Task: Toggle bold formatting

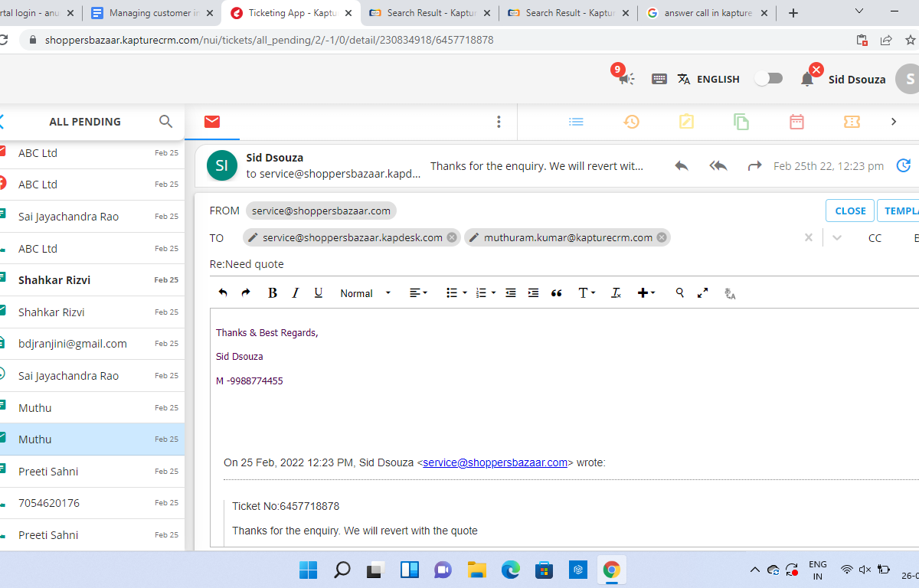Action: [x=272, y=292]
